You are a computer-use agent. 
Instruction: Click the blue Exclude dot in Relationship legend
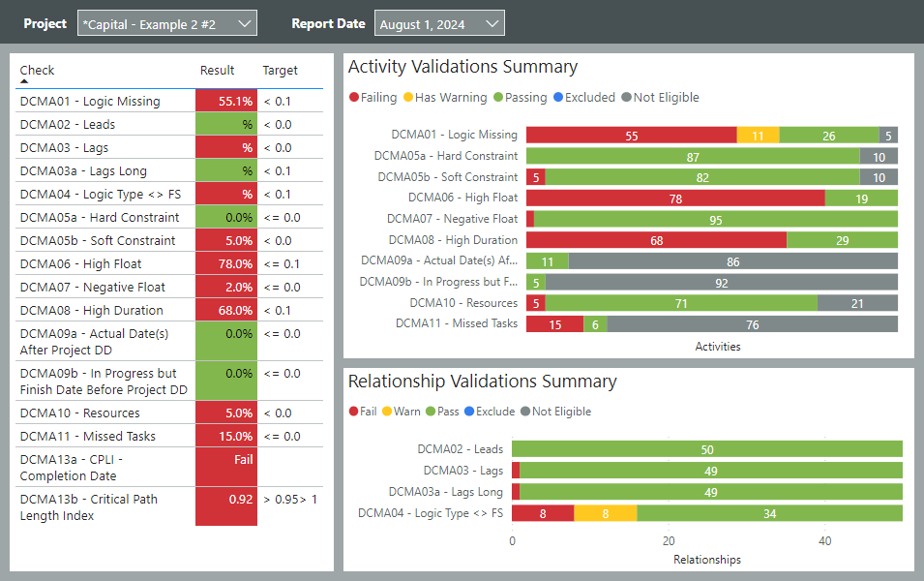[471, 411]
